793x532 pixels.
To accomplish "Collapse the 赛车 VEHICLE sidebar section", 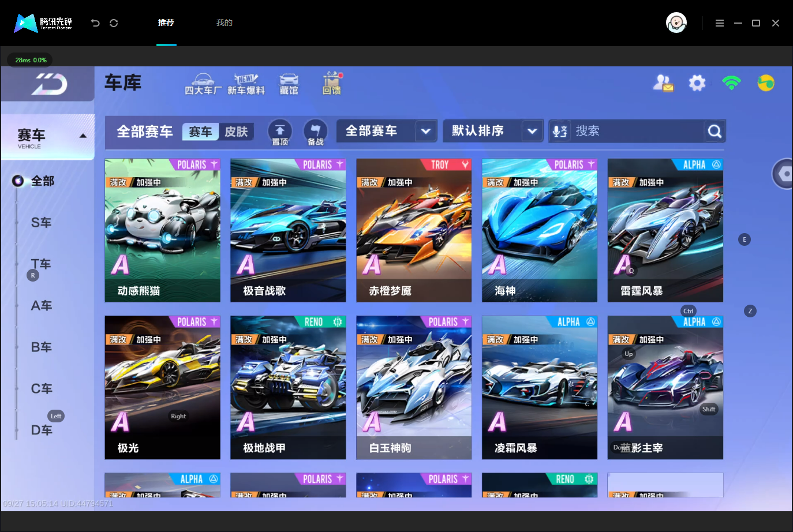I will click(48, 137).
